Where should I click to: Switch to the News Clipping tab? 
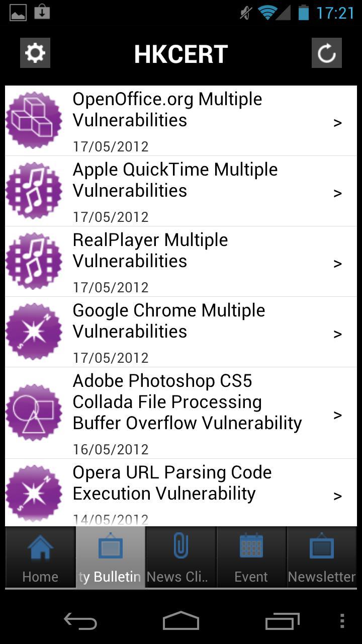tap(181, 557)
